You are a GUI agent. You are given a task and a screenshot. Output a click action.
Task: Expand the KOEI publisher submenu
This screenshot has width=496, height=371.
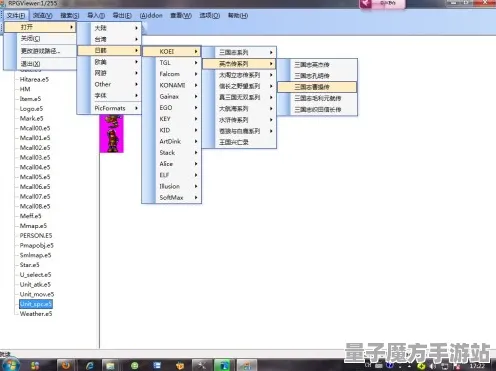point(172,51)
